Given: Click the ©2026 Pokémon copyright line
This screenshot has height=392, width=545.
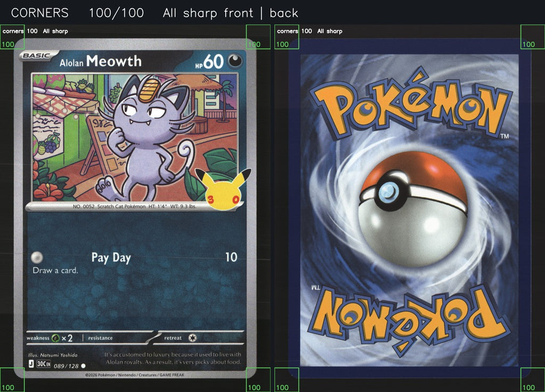Looking at the screenshot, I should point(135,375).
